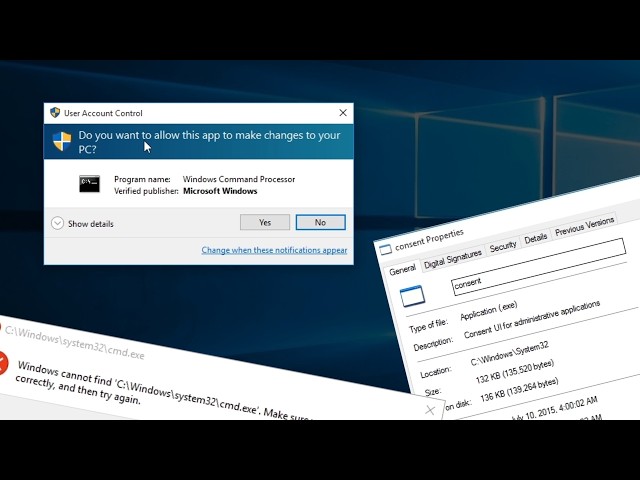This screenshot has width=640, height=480.
Task: Click No in User Account Control dialog
Action: point(320,222)
